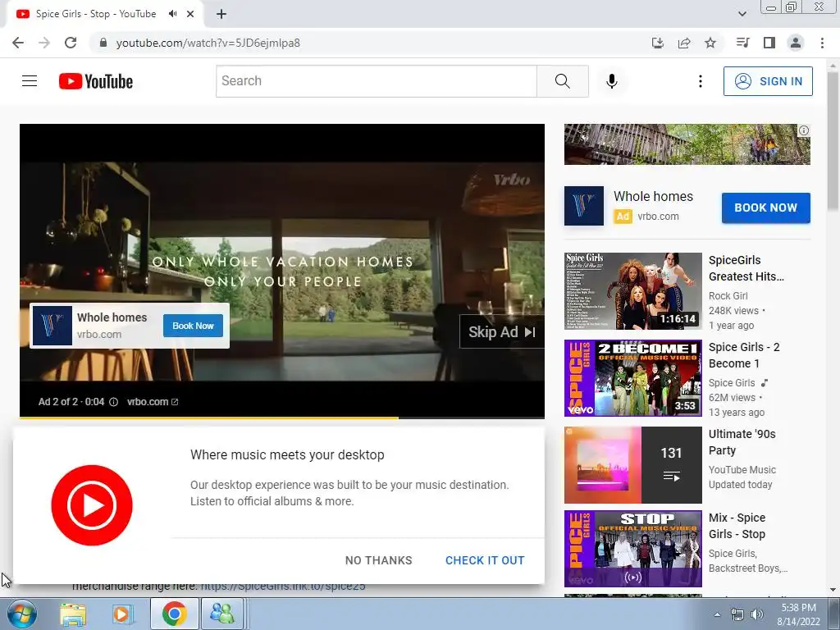This screenshot has width=840, height=630.
Task: Focus the YouTube Search field
Action: [x=376, y=81]
